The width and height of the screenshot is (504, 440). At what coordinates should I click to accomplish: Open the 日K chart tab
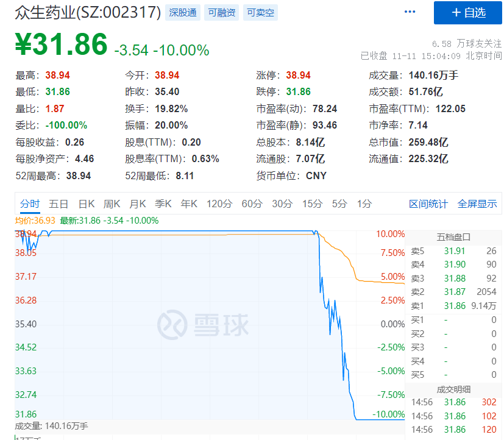coord(87,204)
